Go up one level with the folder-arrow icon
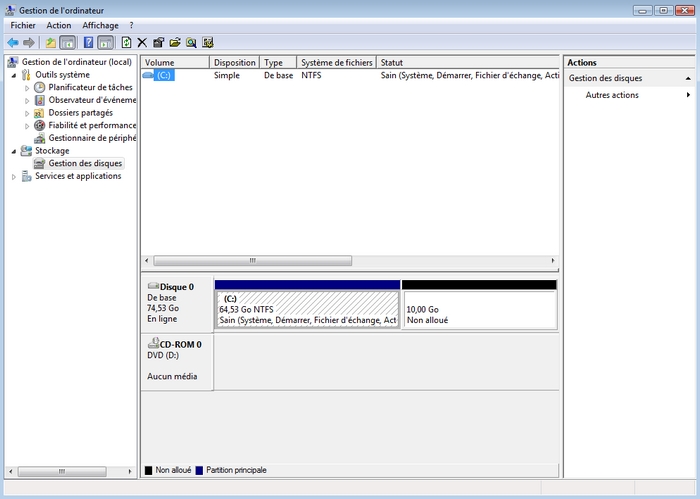The height and width of the screenshot is (499, 700). pyautogui.click(x=51, y=43)
